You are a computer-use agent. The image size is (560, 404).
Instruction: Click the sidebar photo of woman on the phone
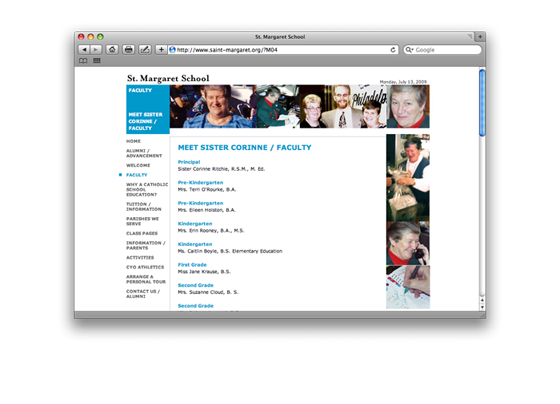(x=408, y=243)
